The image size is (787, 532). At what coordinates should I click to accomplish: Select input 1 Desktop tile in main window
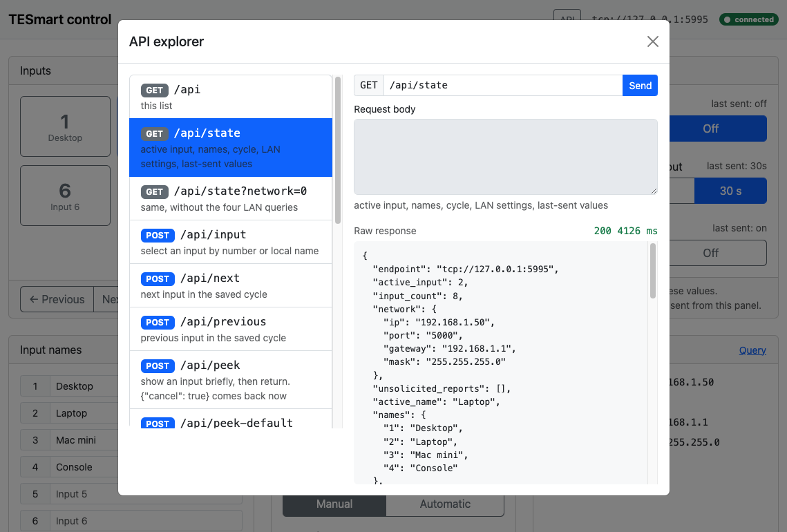point(65,126)
